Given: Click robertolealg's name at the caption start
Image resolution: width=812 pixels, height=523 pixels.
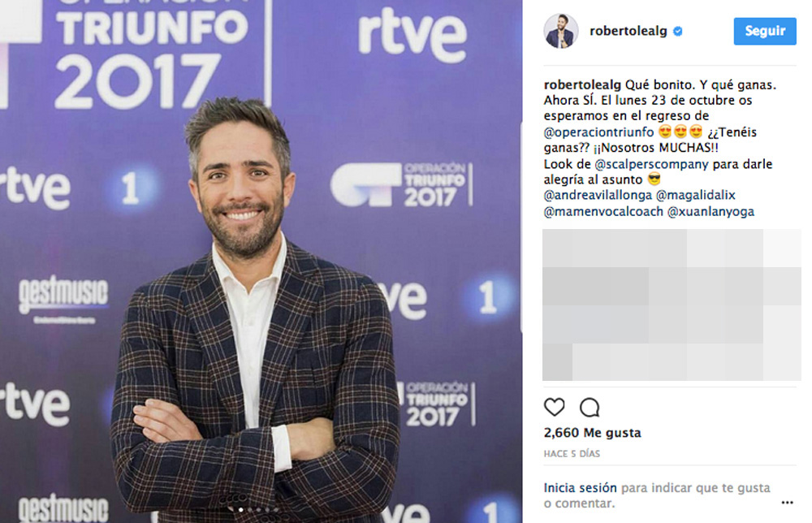Looking at the screenshot, I should 582,85.
